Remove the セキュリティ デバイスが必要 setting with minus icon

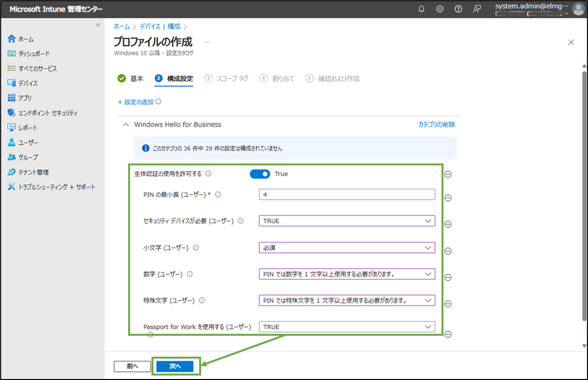448,225
